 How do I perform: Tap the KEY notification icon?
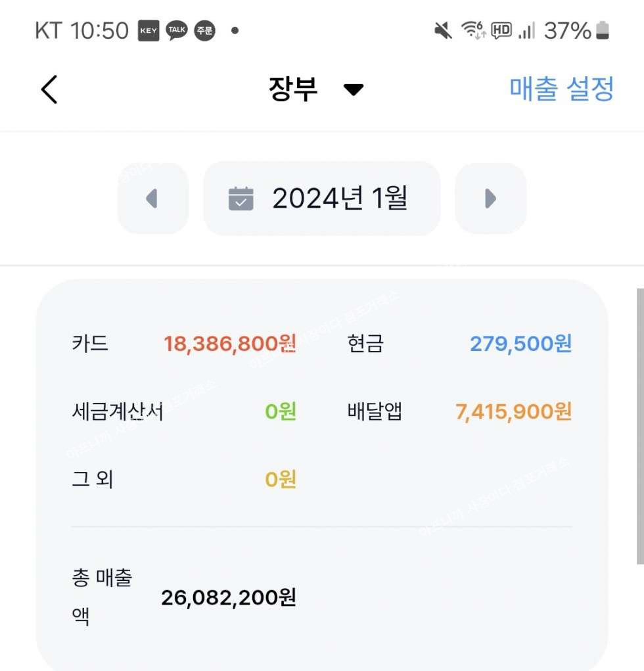click(x=149, y=30)
